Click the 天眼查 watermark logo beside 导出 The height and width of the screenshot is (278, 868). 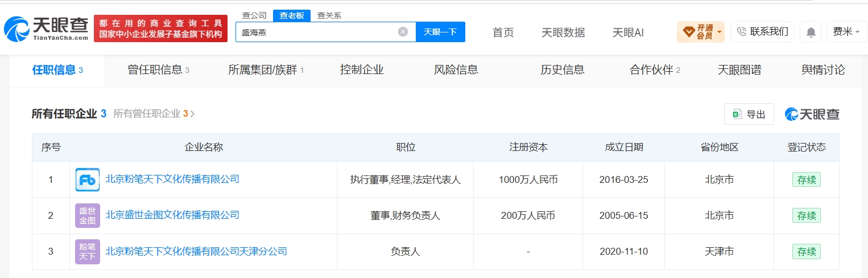coord(812,114)
